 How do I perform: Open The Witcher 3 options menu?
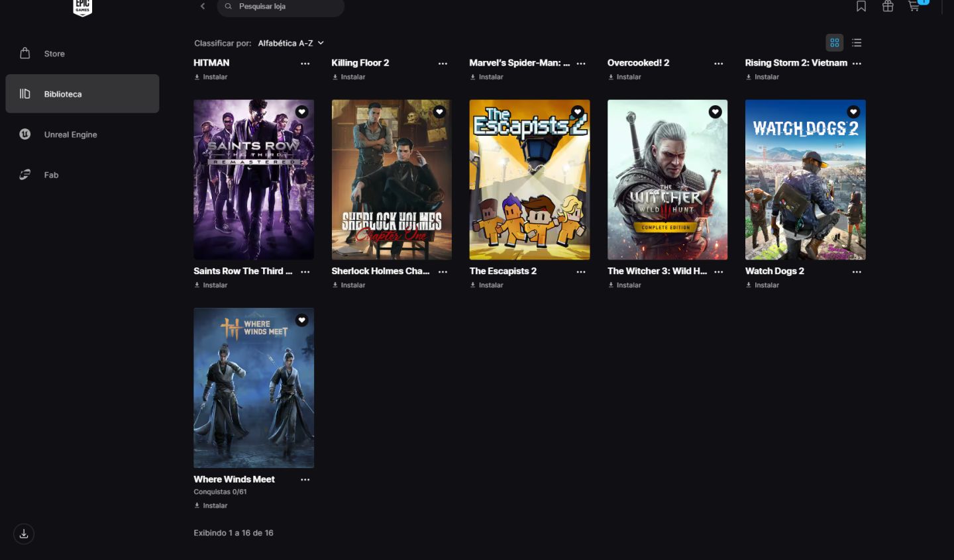(719, 272)
